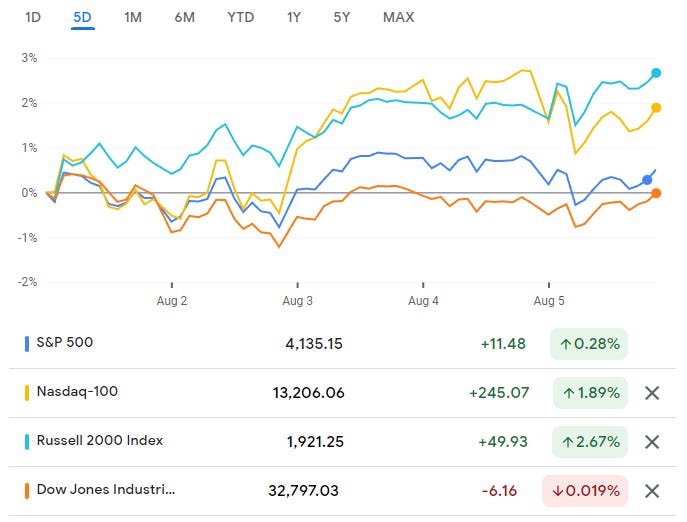
Task: Click the Aug 2 date label on axis
Action: 172,301
